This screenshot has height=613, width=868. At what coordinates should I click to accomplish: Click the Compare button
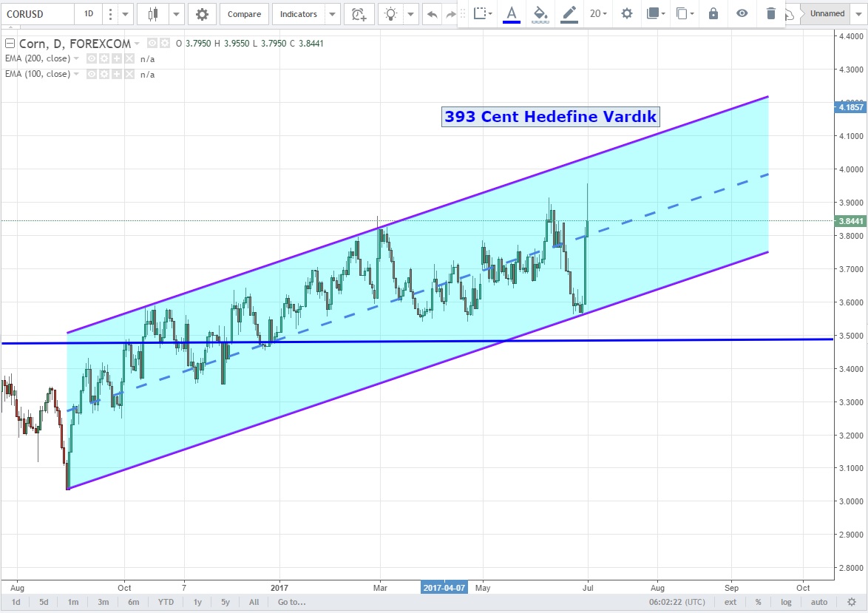pyautogui.click(x=244, y=14)
